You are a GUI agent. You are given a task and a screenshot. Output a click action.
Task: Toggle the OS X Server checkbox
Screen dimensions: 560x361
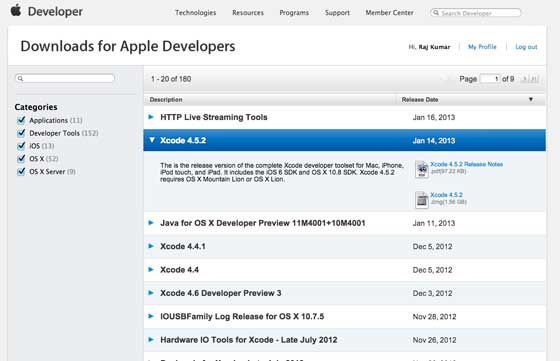tap(21, 171)
